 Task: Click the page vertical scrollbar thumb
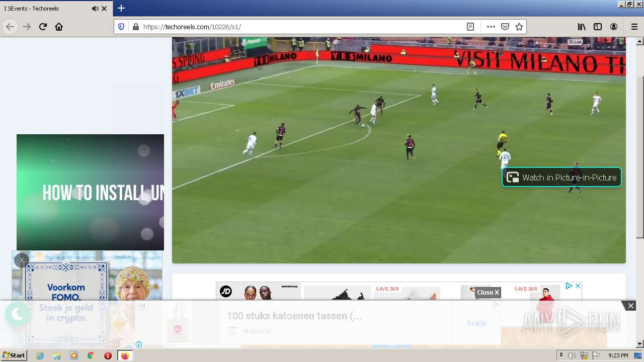tap(640, 157)
